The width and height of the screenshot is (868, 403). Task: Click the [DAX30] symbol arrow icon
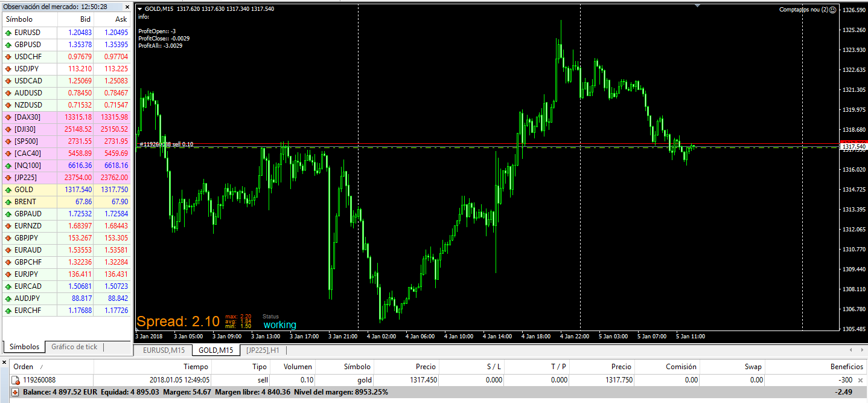pos(8,117)
